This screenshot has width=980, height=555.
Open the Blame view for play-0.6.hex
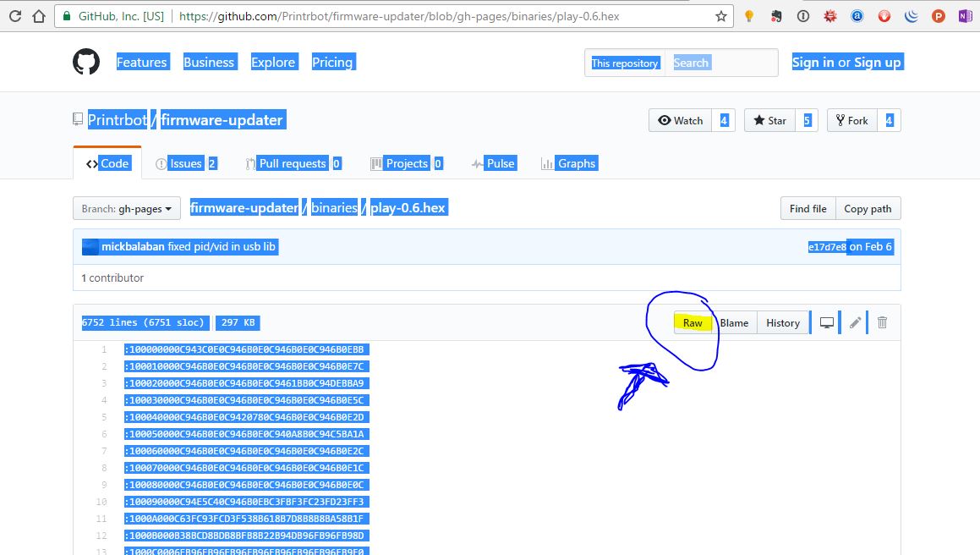pos(734,323)
